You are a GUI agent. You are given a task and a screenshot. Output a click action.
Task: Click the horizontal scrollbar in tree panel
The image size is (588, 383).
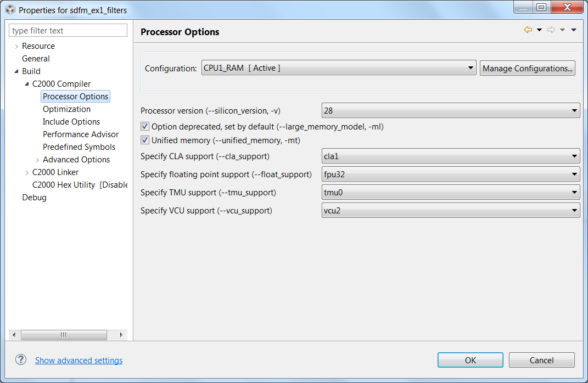click(x=64, y=335)
